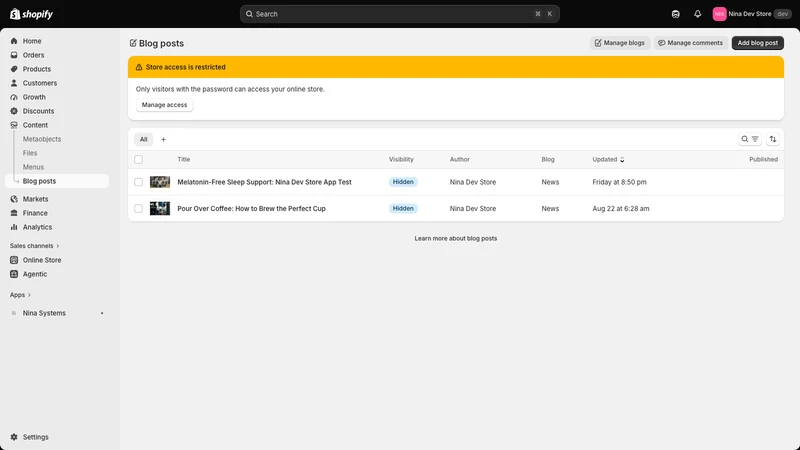The image size is (800, 450).
Task: Click the sort arrows icon button
Action: pyautogui.click(x=772, y=139)
